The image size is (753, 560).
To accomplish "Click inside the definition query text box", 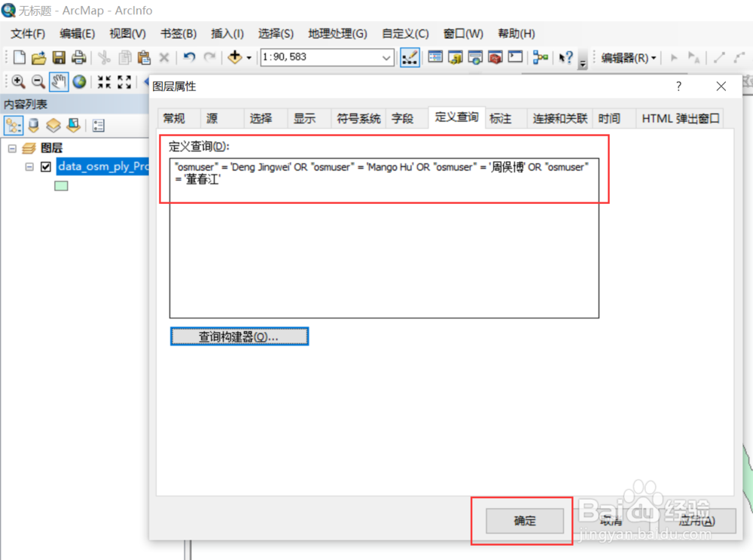I will (384, 179).
